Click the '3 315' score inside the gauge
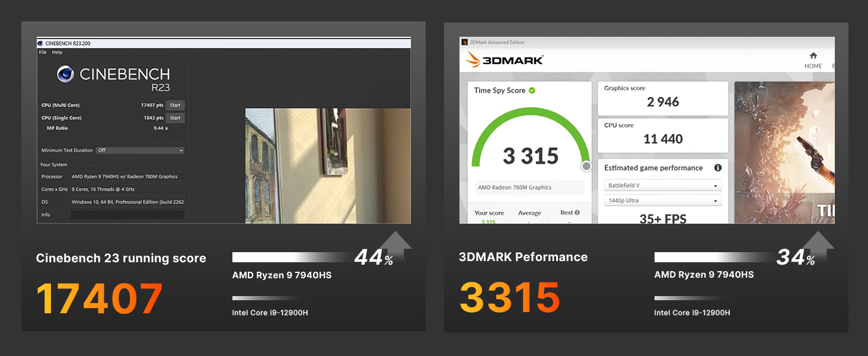This screenshot has width=868, height=356. pos(531,156)
